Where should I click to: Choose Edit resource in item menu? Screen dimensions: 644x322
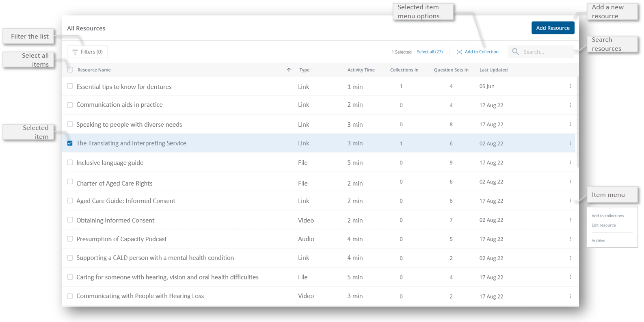tap(603, 225)
